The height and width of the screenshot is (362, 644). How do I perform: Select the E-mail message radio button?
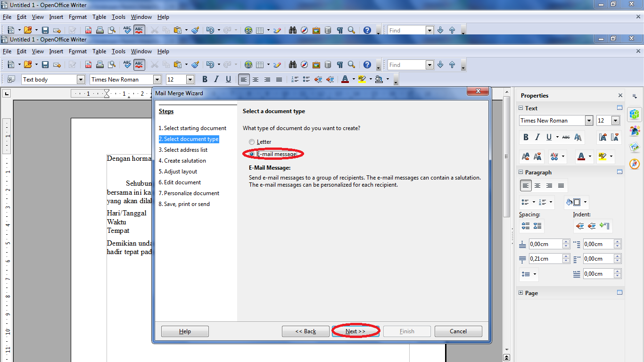[252, 154]
